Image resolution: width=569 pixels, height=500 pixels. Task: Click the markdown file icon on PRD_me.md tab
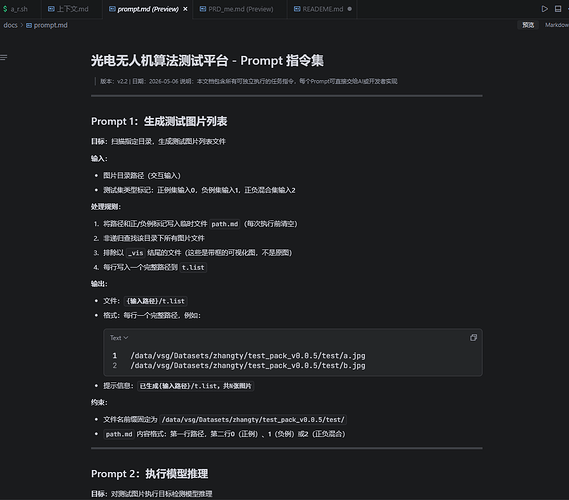(203, 9)
